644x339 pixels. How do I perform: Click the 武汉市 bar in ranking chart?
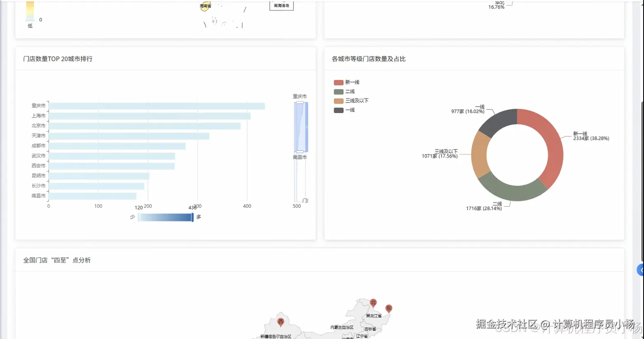coord(112,156)
